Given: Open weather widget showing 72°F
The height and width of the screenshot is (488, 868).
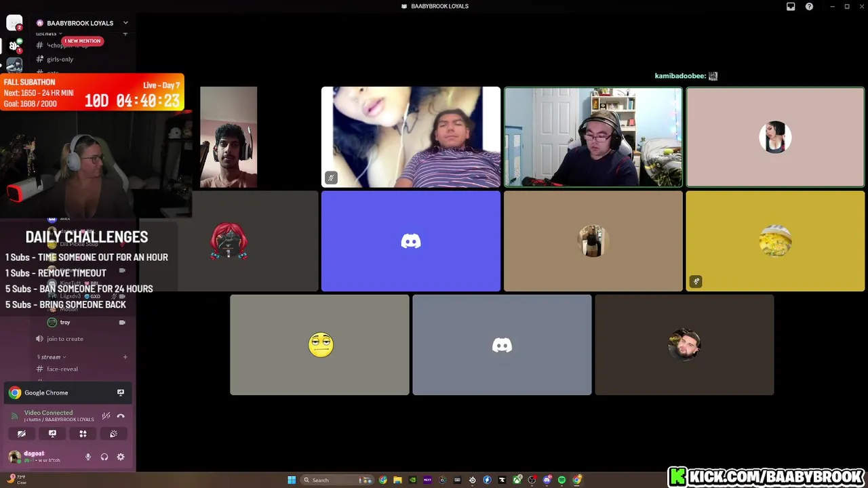Looking at the screenshot, I should 18,479.
